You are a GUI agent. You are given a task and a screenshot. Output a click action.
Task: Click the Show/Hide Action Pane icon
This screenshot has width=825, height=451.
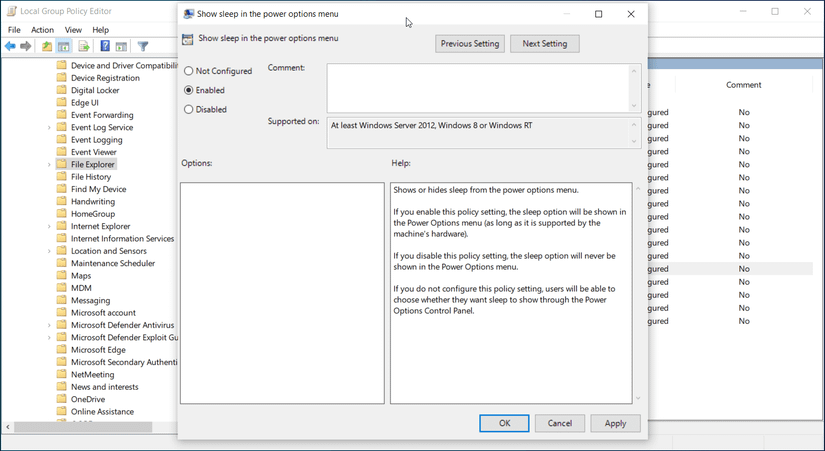(121, 46)
